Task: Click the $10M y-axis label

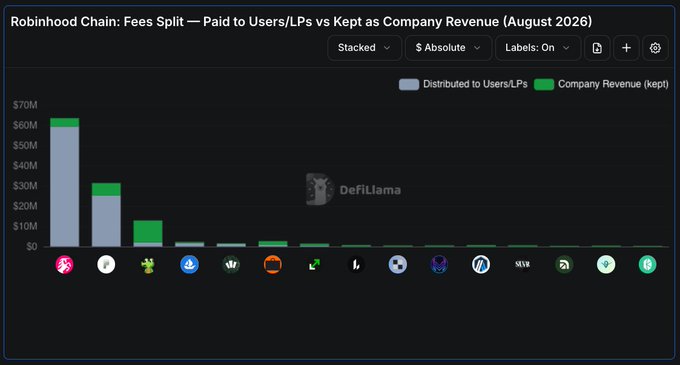Action: coord(25,226)
